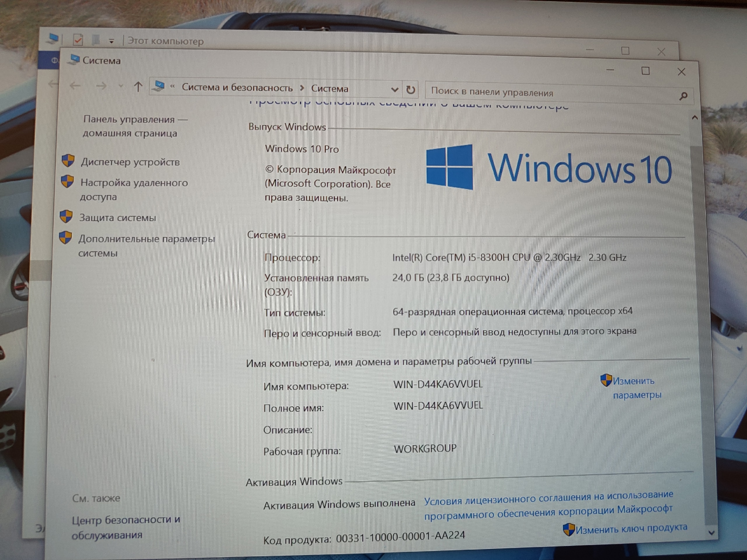Open the Microsoft license terms link
The width and height of the screenshot is (747, 560).
548,505
